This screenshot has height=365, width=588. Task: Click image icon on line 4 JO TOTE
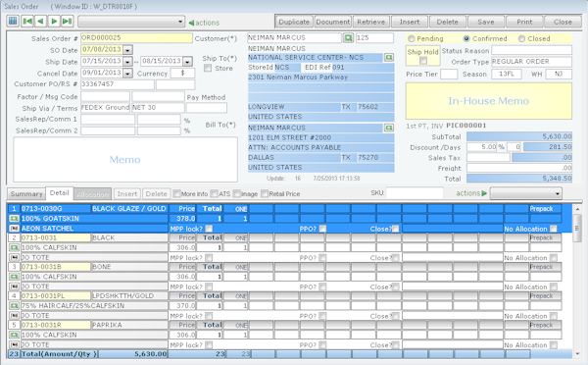pyautogui.click(x=15, y=316)
